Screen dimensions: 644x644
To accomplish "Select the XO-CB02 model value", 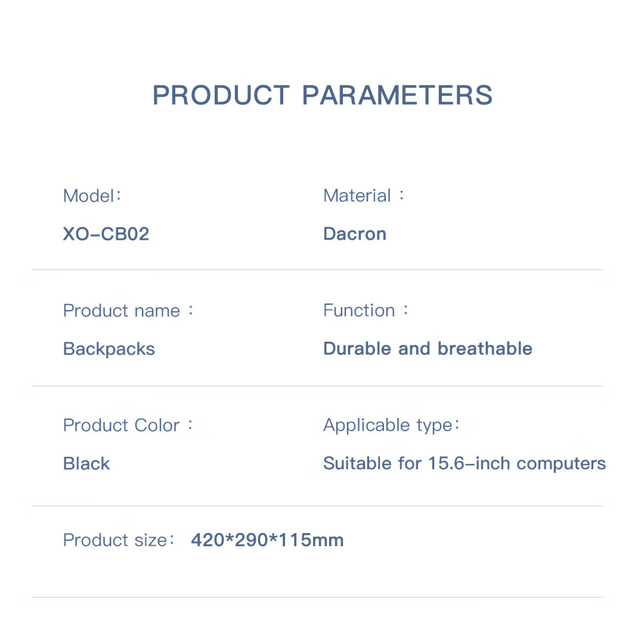I will tap(106, 234).
